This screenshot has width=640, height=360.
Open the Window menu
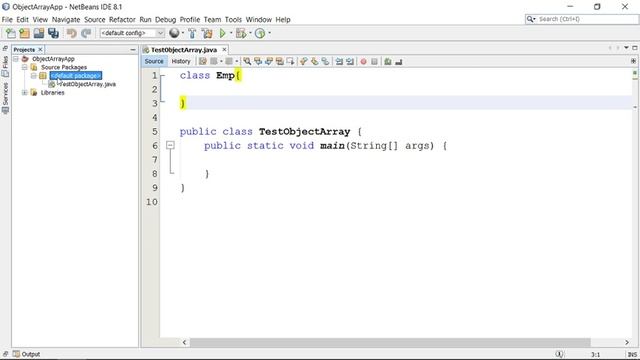tap(258, 20)
